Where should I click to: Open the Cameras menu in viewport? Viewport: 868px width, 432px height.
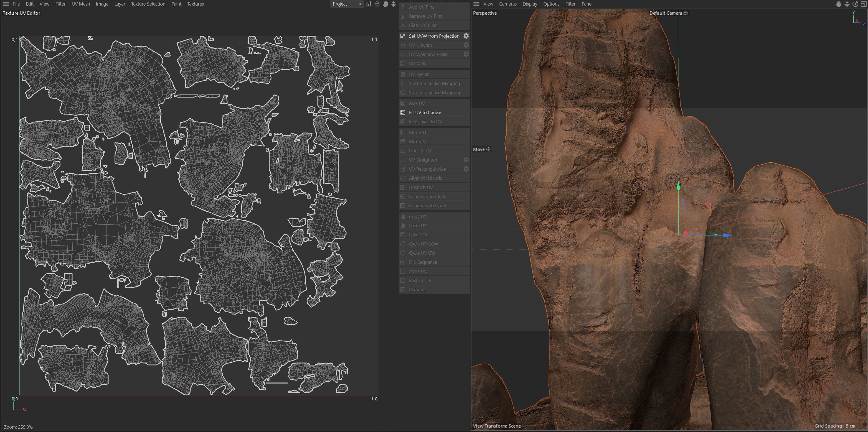click(507, 4)
